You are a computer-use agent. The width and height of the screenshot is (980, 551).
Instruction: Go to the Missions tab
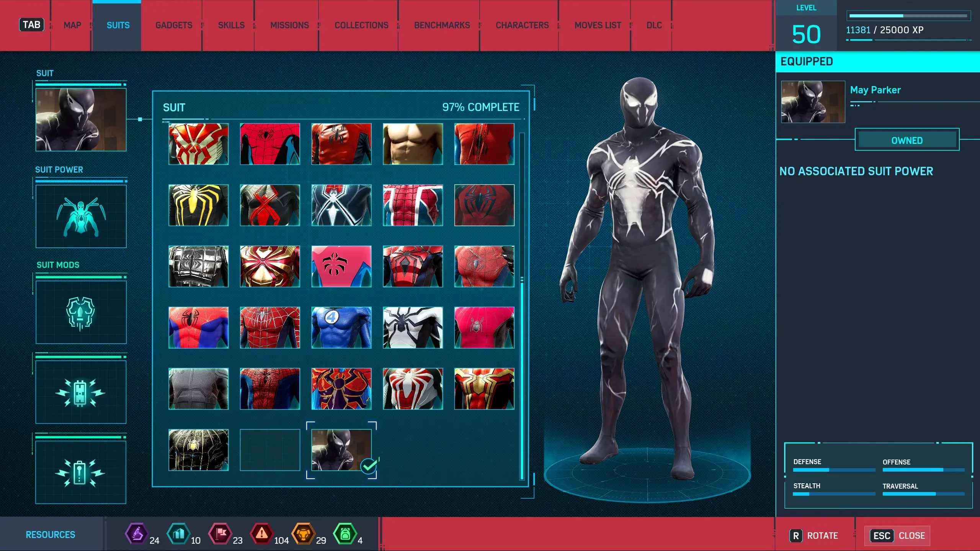pos(289,25)
